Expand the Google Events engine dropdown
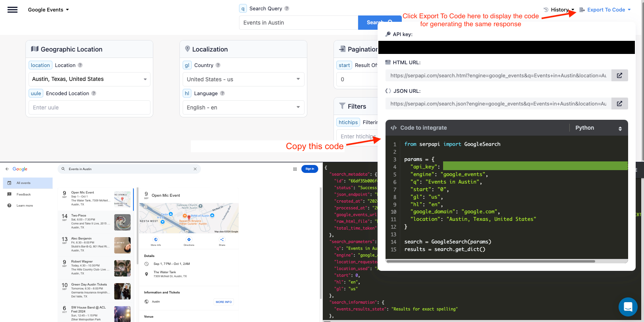This screenshot has height=322, width=644. coord(48,10)
